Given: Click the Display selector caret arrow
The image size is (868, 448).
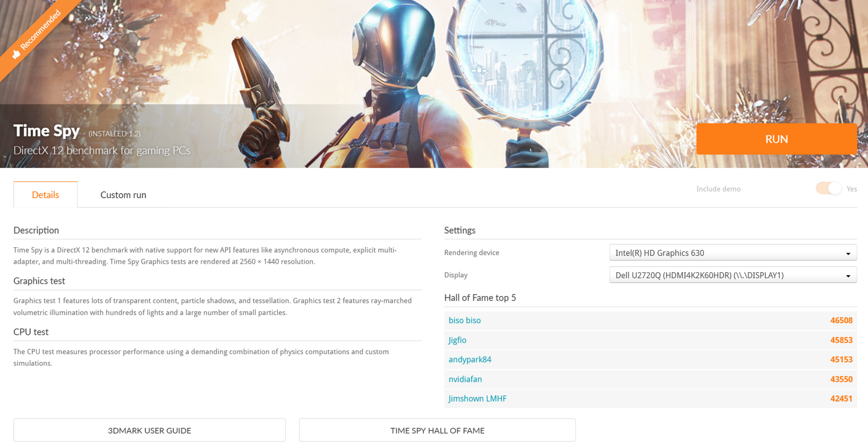Looking at the screenshot, I should click(x=849, y=275).
